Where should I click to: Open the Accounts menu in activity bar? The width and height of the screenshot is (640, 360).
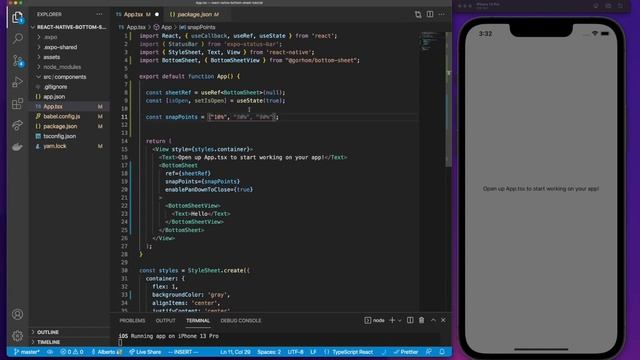(x=18, y=314)
